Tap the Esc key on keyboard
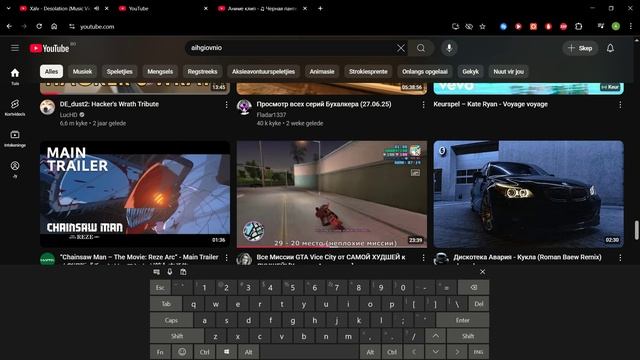 tap(160, 288)
